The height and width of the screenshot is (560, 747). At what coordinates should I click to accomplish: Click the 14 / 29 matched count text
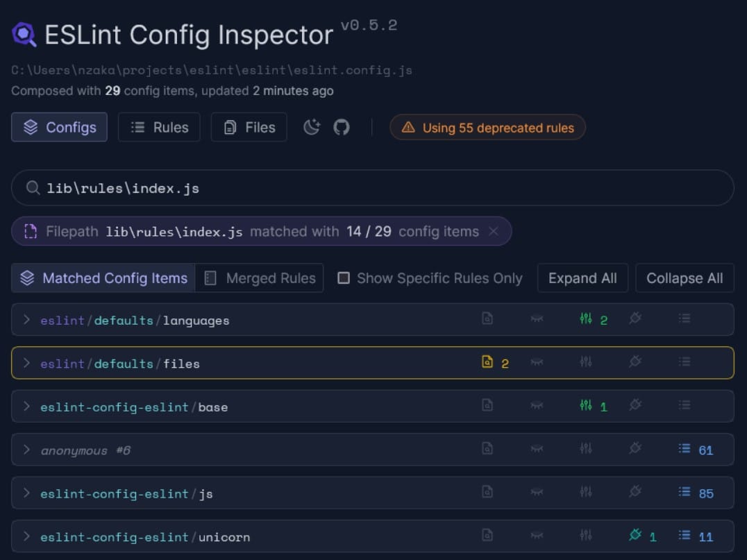pos(369,232)
